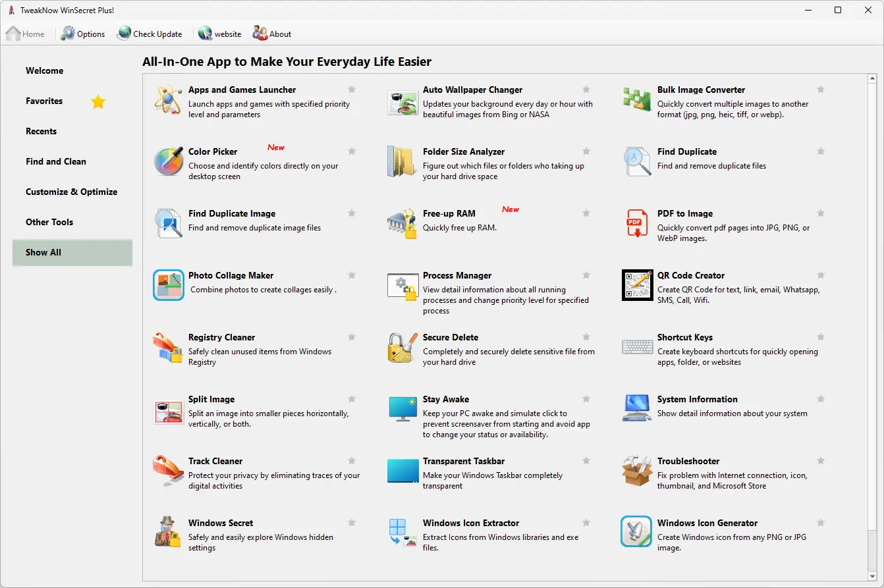
Task: Toggle favorite star on Color Picker
Action: (x=352, y=151)
